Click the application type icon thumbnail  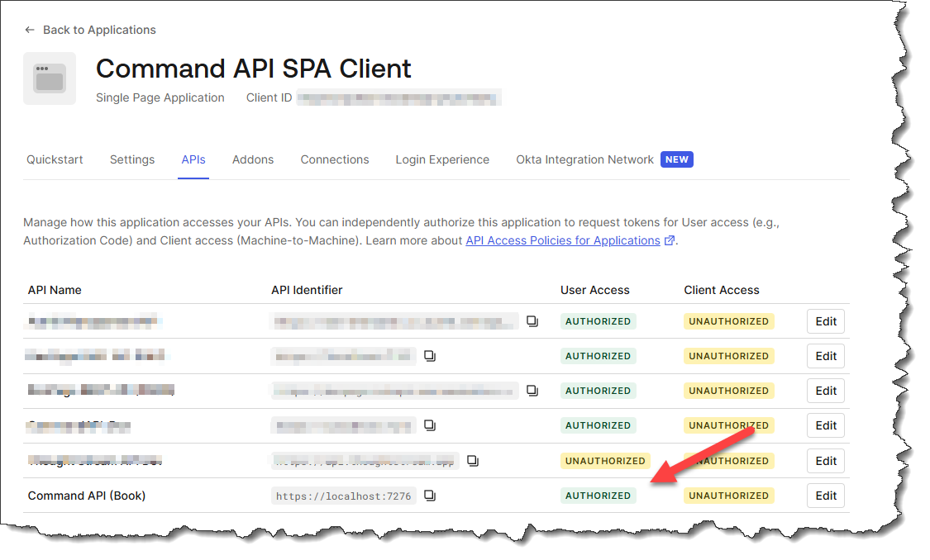50,78
